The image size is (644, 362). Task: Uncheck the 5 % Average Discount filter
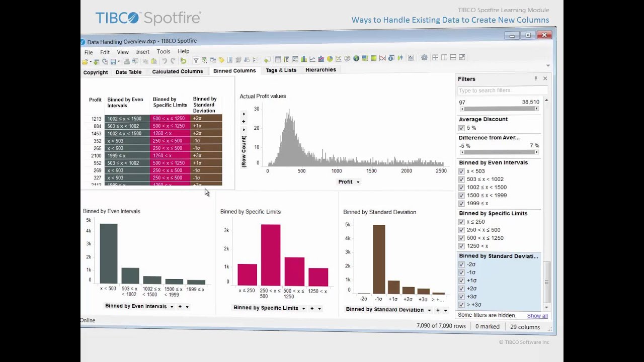point(461,128)
